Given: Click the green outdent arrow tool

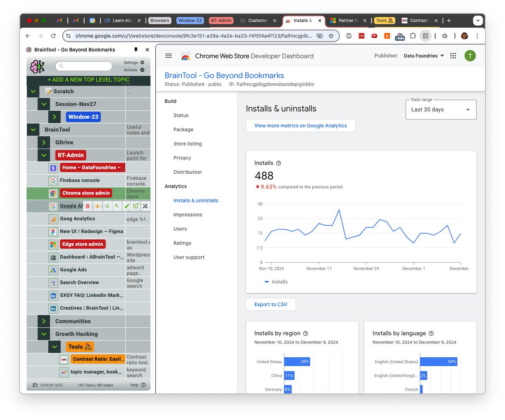Looking at the screenshot, I should [x=117, y=206].
